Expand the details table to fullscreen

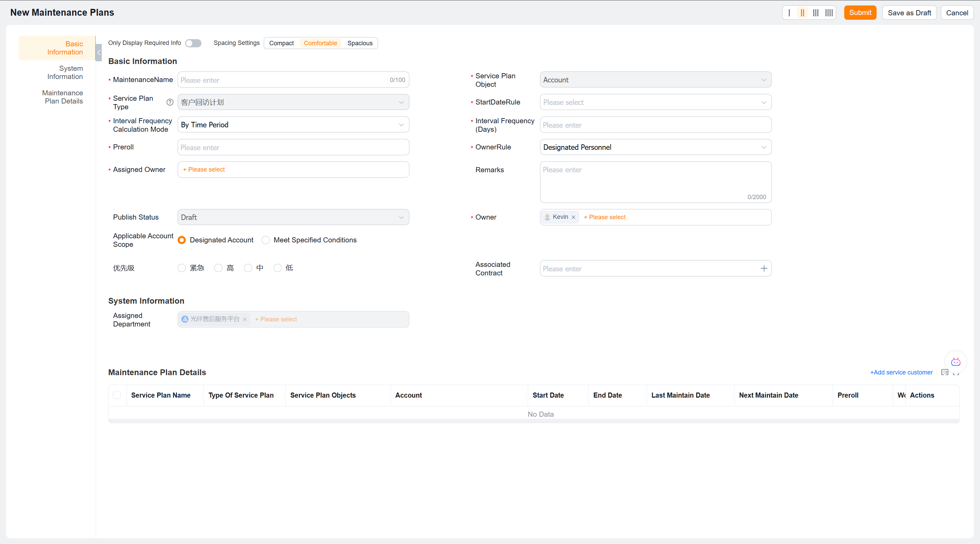click(x=956, y=373)
